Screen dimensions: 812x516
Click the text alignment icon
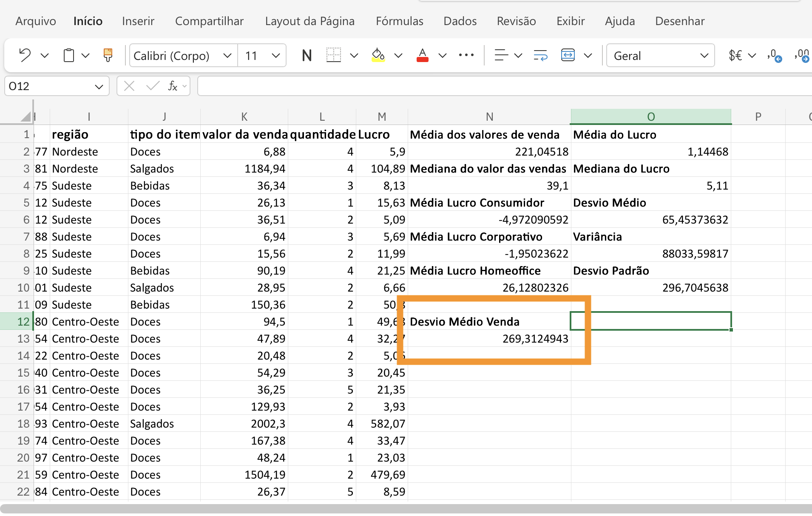[x=501, y=55]
